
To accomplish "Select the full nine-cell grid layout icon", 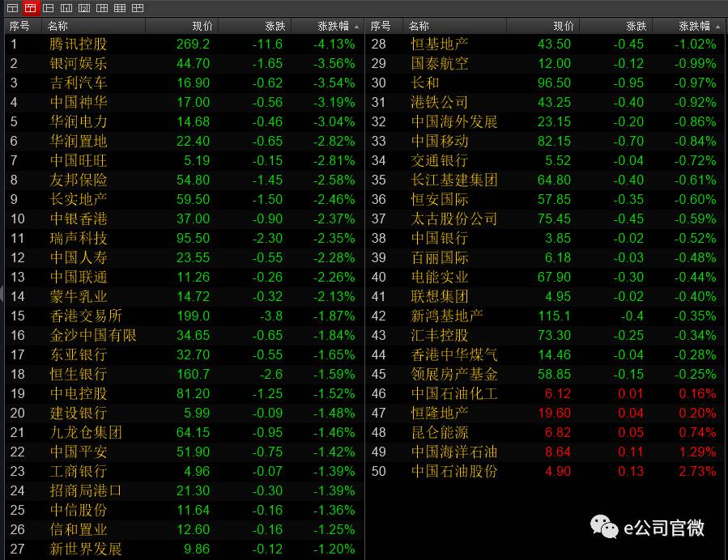I will (x=120, y=8).
